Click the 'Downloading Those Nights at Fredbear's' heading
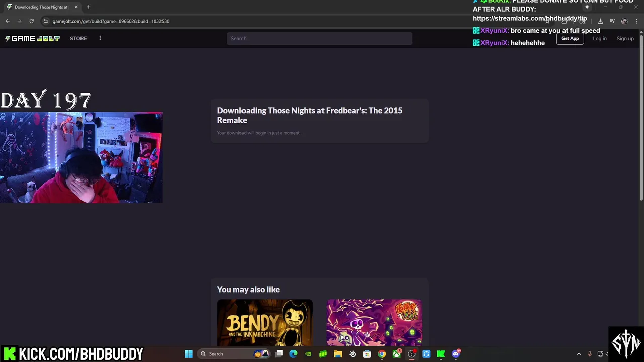644x362 pixels. point(310,115)
